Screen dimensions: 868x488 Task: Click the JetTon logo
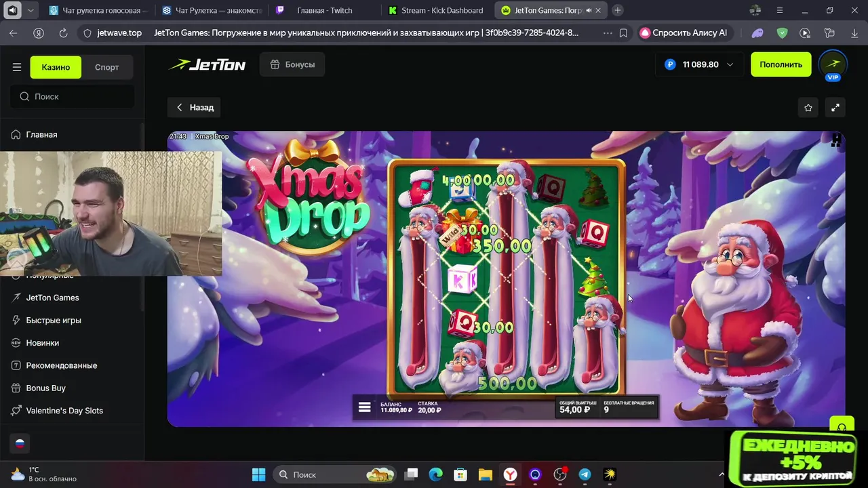point(207,64)
